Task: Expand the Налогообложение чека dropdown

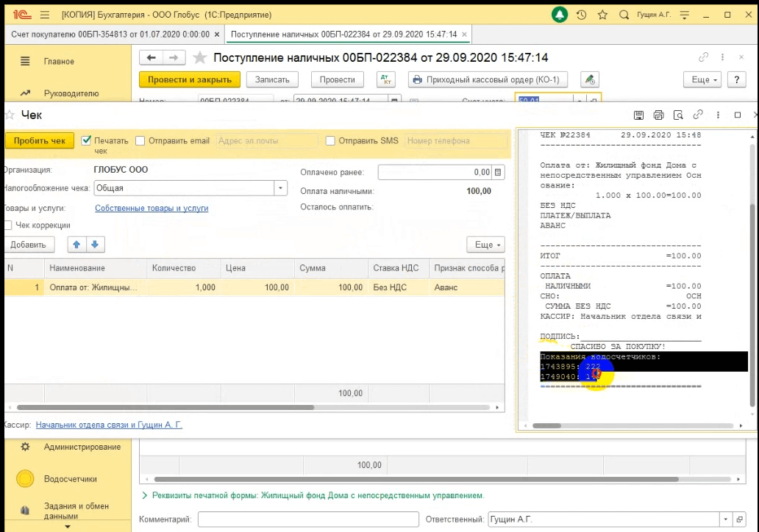Action: click(x=280, y=188)
